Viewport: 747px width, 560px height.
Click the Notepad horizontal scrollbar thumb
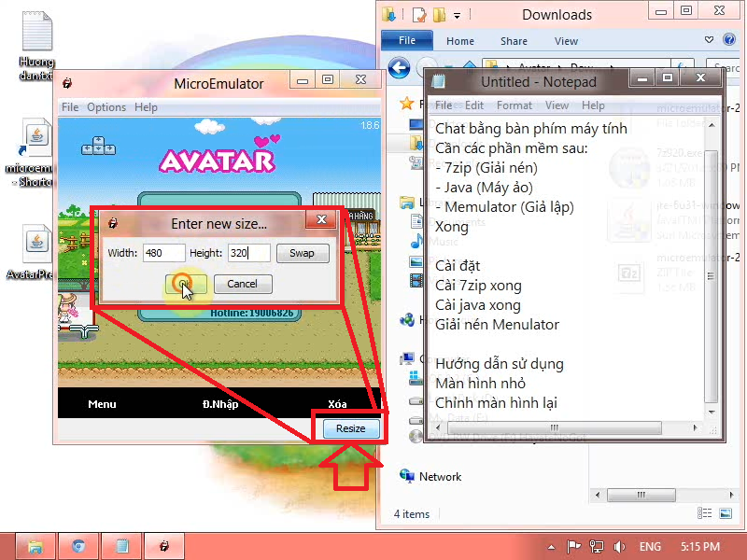pos(554,427)
